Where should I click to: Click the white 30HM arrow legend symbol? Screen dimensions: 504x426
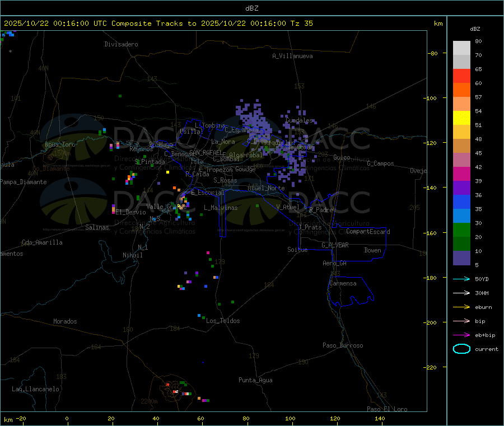click(x=461, y=293)
